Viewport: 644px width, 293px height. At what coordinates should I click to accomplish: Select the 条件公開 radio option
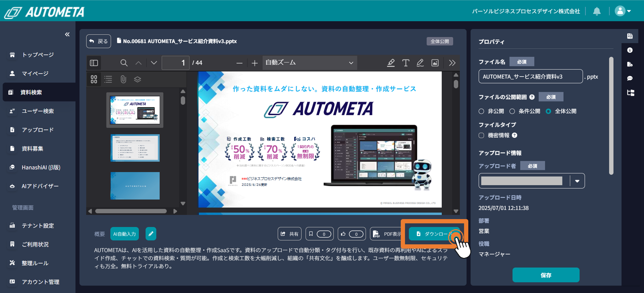point(512,111)
